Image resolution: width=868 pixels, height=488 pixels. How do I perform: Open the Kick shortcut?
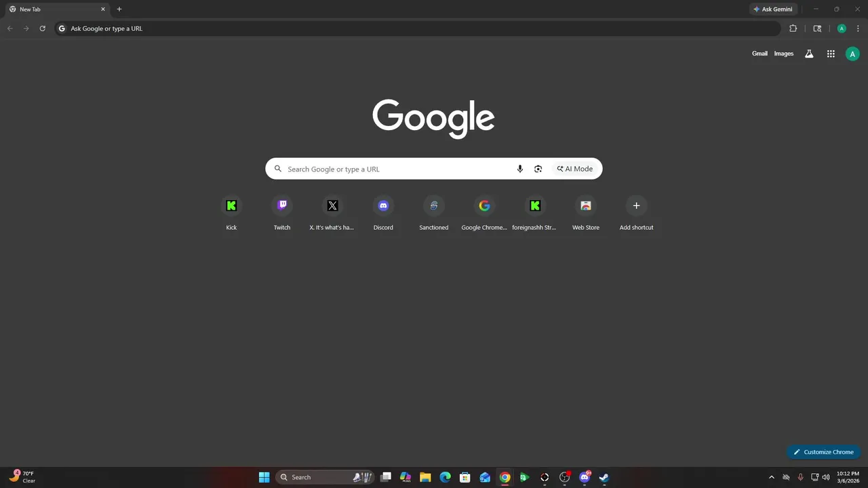tap(231, 213)
